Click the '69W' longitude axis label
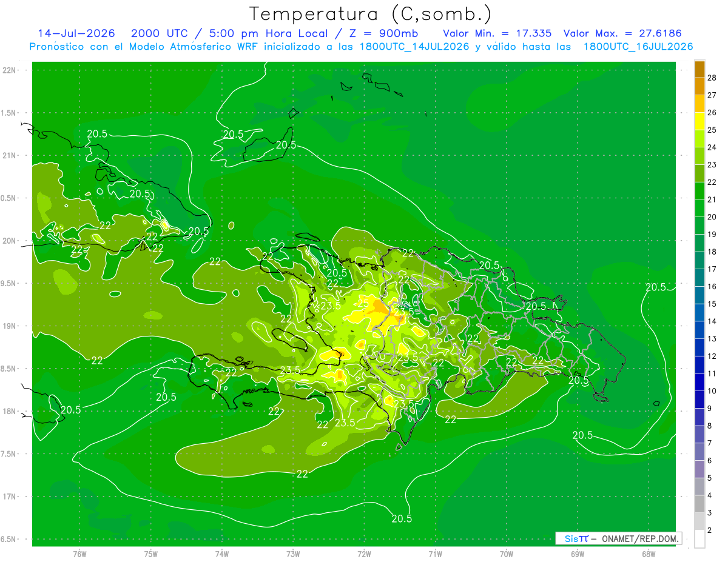The image size is (728, 562). click(578, 554)
